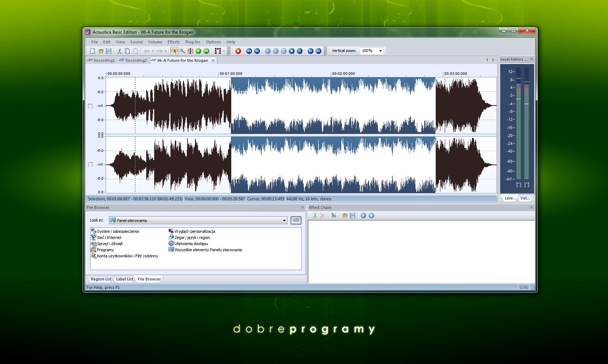The height and width of the screenshot is (364, 608).
Task: Select Sieć i Internet item
Action: pos(106,237)
